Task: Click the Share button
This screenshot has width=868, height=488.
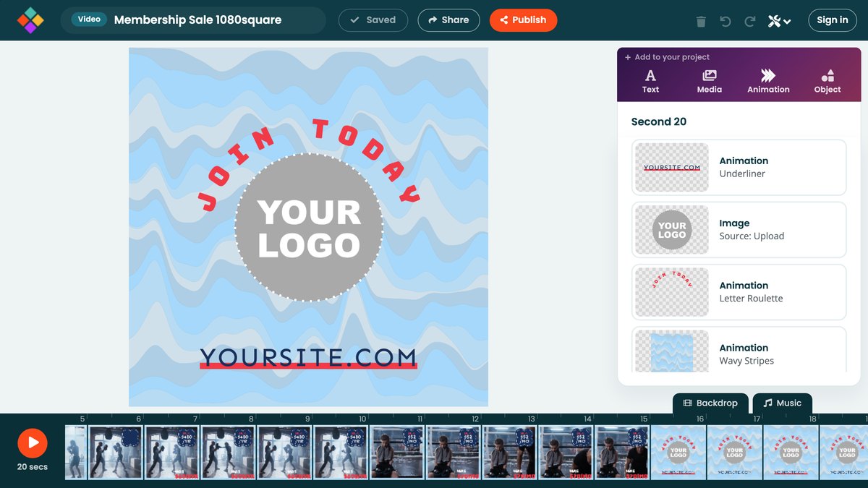Action: (x=448, y=20)
